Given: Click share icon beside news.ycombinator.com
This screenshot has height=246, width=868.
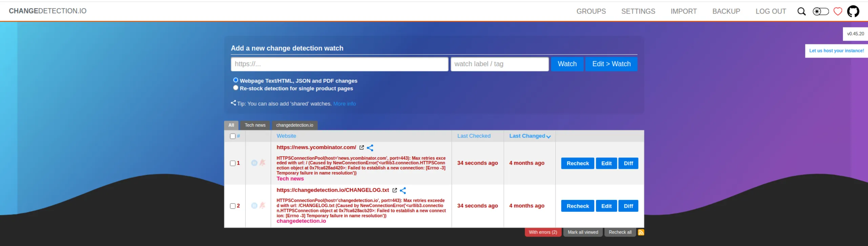Looking at the screenshot, I should tap(370, 148).
